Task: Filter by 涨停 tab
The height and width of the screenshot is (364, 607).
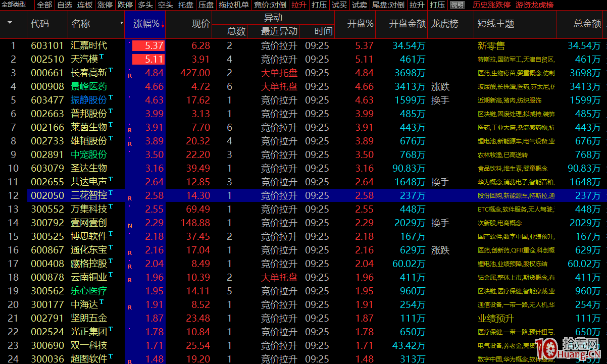Action: 105,5
